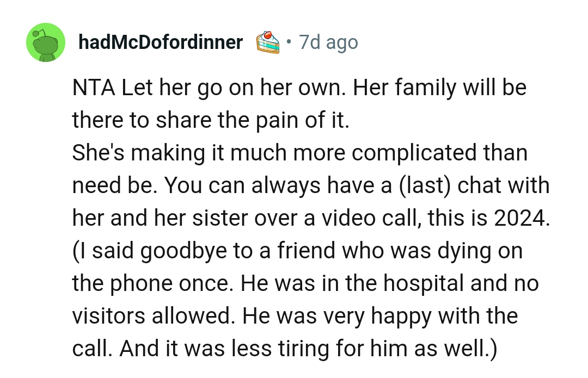588x378 pixels.
Task: Open hadMcDofordinner's profile via username
Action: [161, 42]
